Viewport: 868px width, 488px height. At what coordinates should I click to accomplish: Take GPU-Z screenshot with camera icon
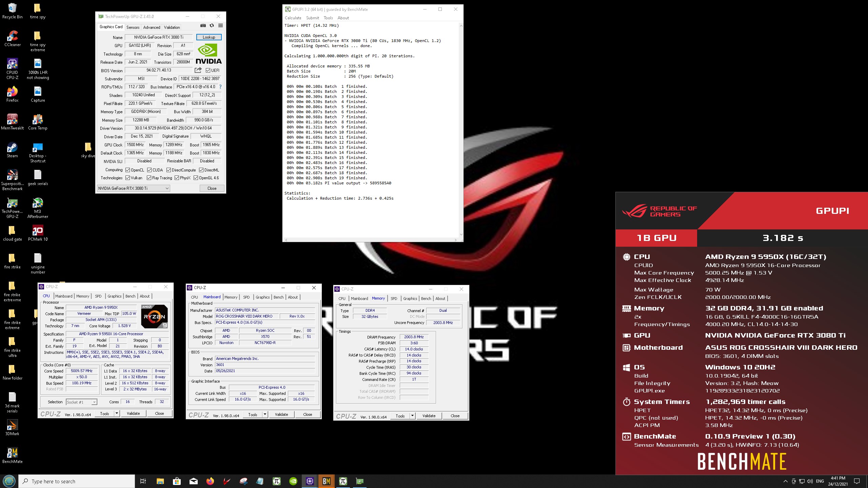coord(203,26)
